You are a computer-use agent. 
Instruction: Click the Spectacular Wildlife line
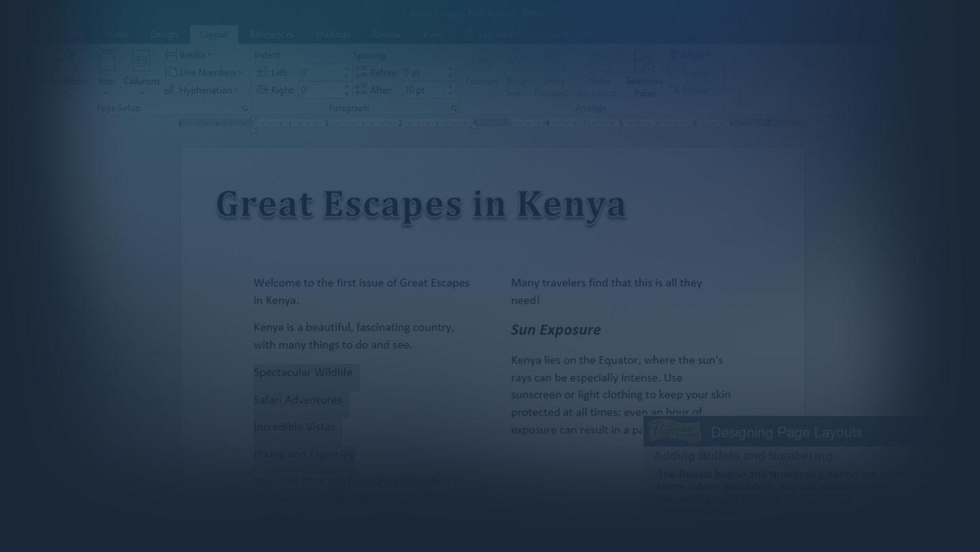coord(303,372)
